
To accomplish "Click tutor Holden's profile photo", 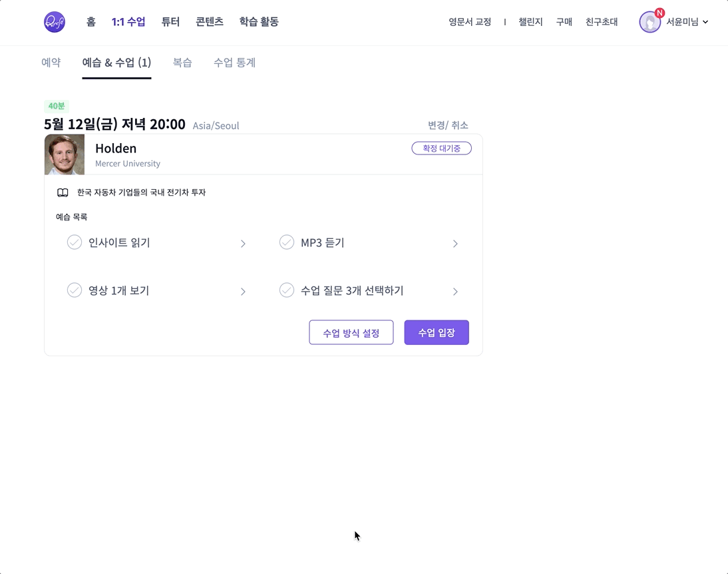I will click(x=65, y=154).
